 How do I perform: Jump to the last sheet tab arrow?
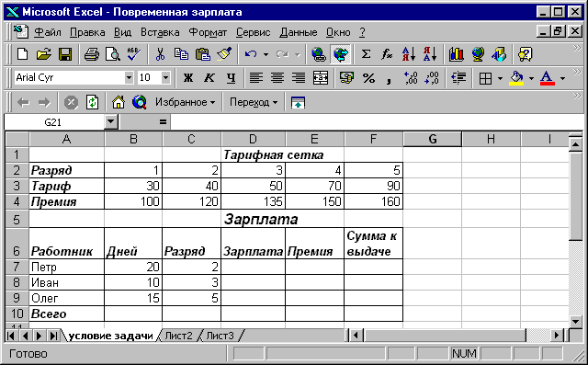53,336
